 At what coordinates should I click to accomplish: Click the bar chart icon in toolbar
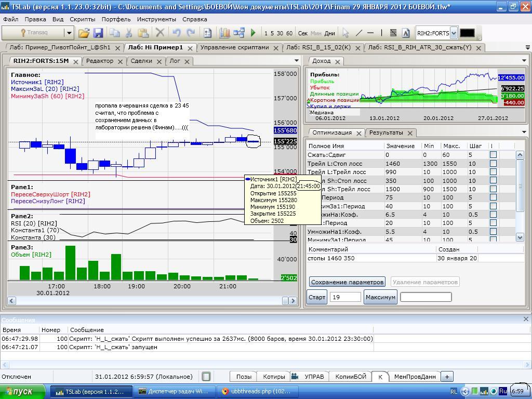pos(224,33)
